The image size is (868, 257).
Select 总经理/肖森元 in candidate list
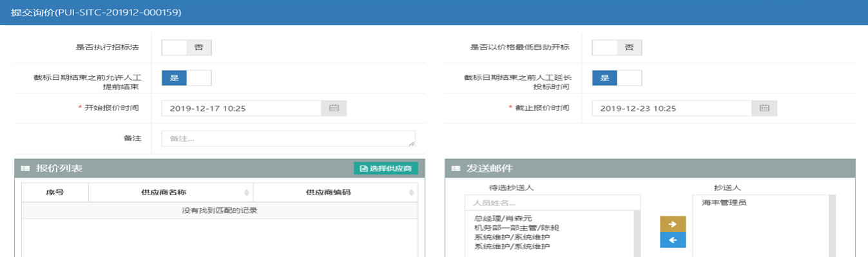pyautogui.click(x=503, y=219)
